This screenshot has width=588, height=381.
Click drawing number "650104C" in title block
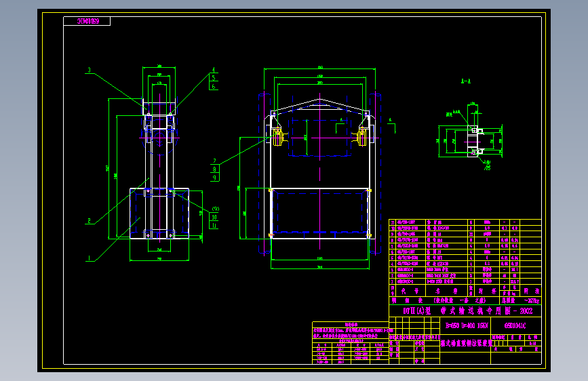coord(515,325)
